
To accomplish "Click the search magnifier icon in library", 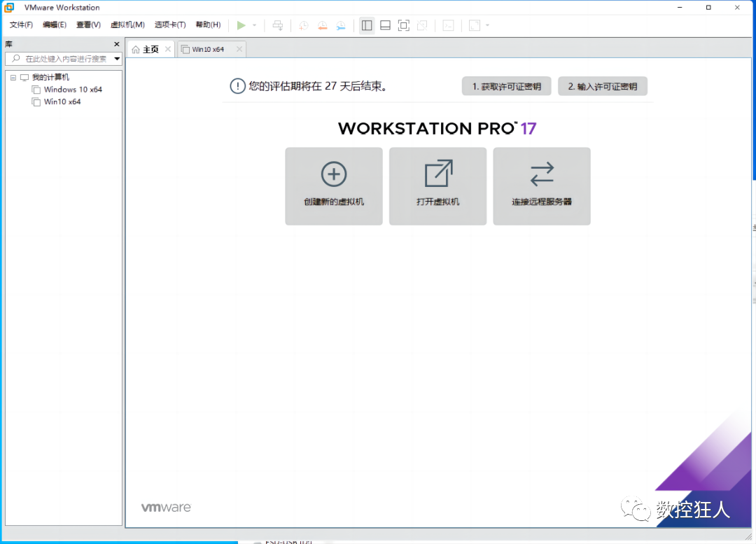I will point(16,59).
